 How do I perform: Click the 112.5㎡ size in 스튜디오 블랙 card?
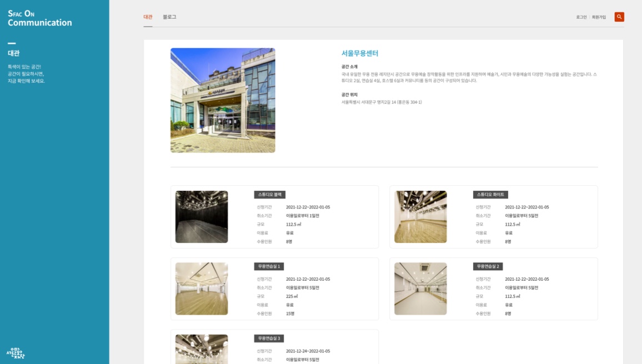click(294, 224)
